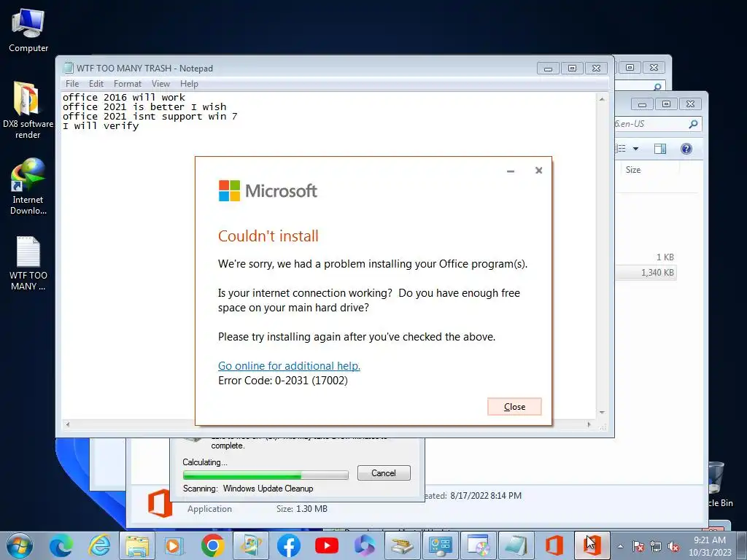Select the Computer desktop icon
Image resolution: width=747 pixels, height=560 pixels.
28,31
